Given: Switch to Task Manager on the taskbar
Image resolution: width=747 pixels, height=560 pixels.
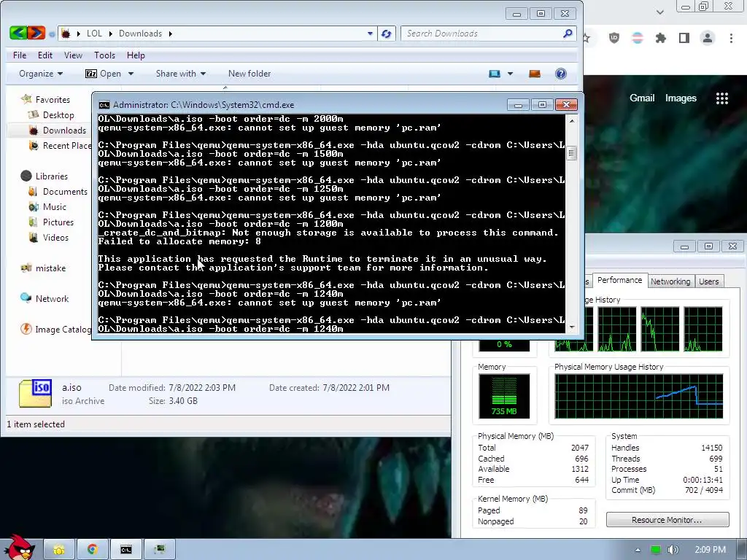Looking at the screenshot, I should [x=159, y=550].
